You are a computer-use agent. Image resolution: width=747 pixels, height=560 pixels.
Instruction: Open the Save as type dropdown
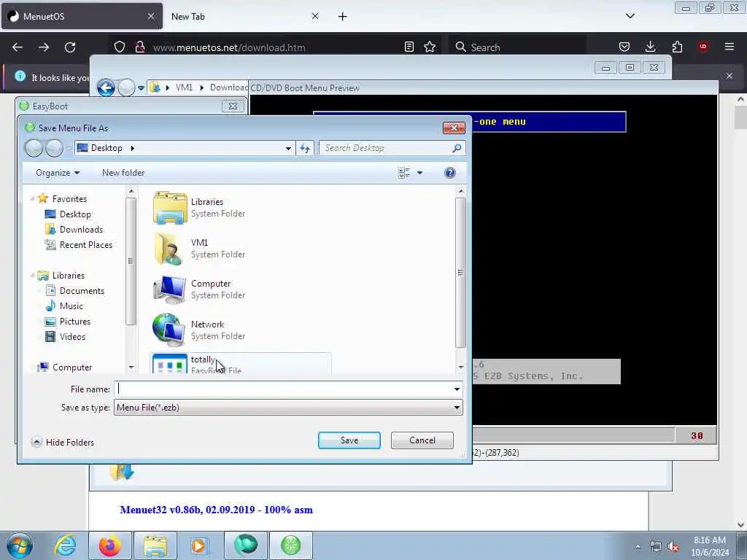click(287, 408)
